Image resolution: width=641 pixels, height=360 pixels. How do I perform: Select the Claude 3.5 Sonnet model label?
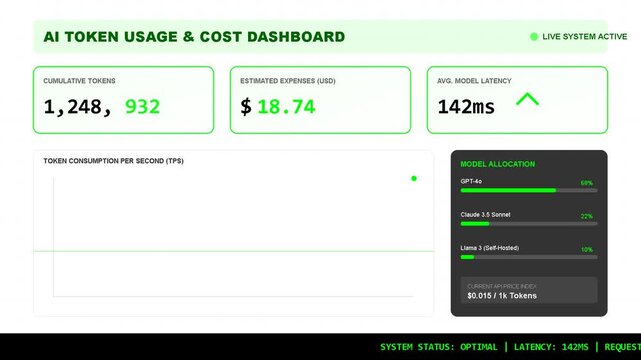pyautogui.click(x=485, y=215)
